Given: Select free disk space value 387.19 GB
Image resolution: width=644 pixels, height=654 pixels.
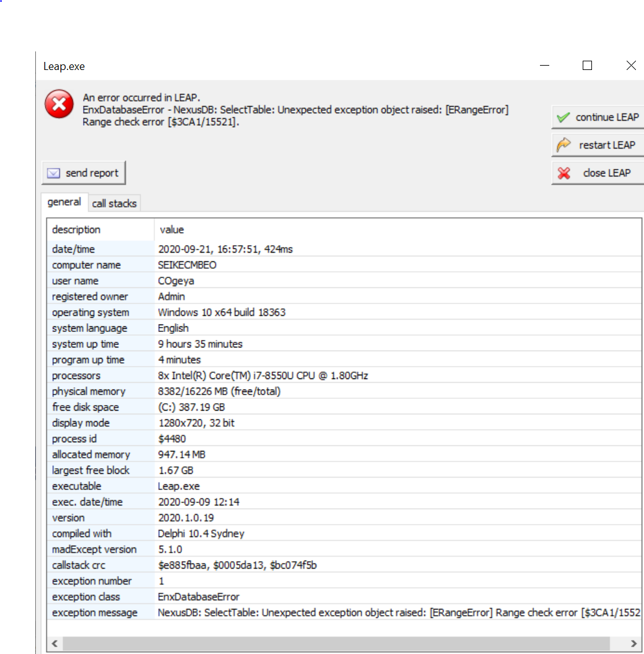Looking at the screenshot, I should click(x=191, y=407).
